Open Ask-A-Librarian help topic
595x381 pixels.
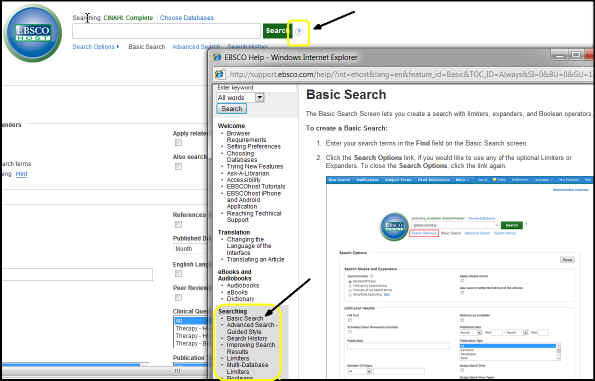click(248, 173)
